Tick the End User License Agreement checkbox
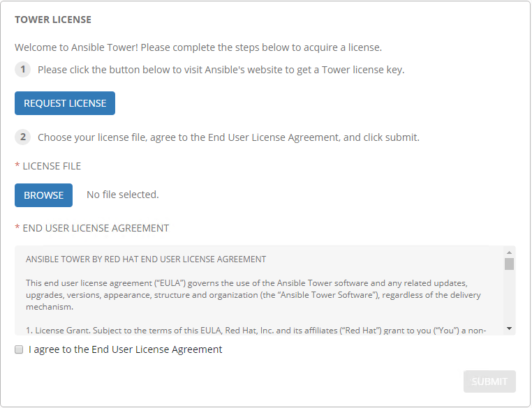Screen dimensions: 532x408 click(19, 349)
